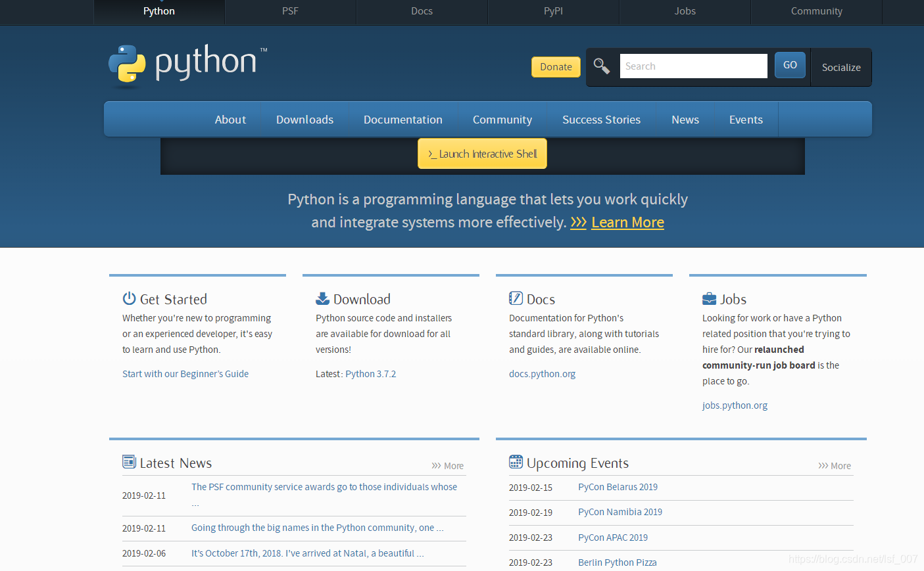Image resolution: width=924 pixels, height=571 pixels.
Task: Open the Python tab in the top bar
Action: [159, 11]
